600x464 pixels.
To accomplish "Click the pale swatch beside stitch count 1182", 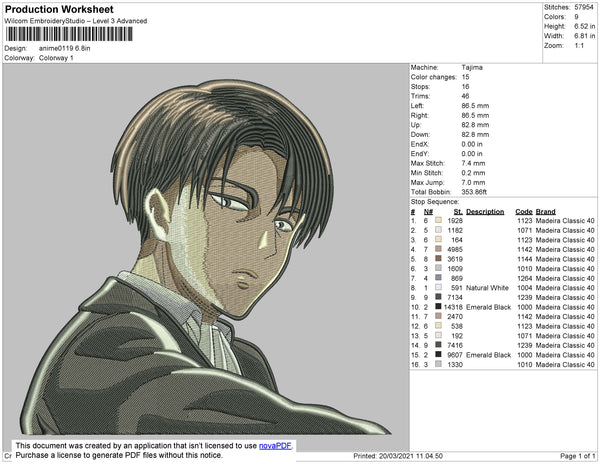I will [x=438, y=230].
